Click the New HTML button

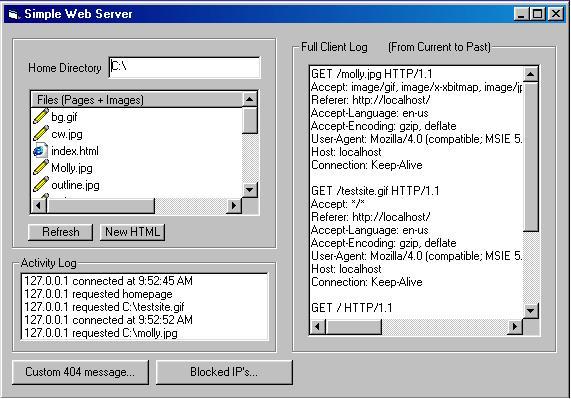[133, 232]
